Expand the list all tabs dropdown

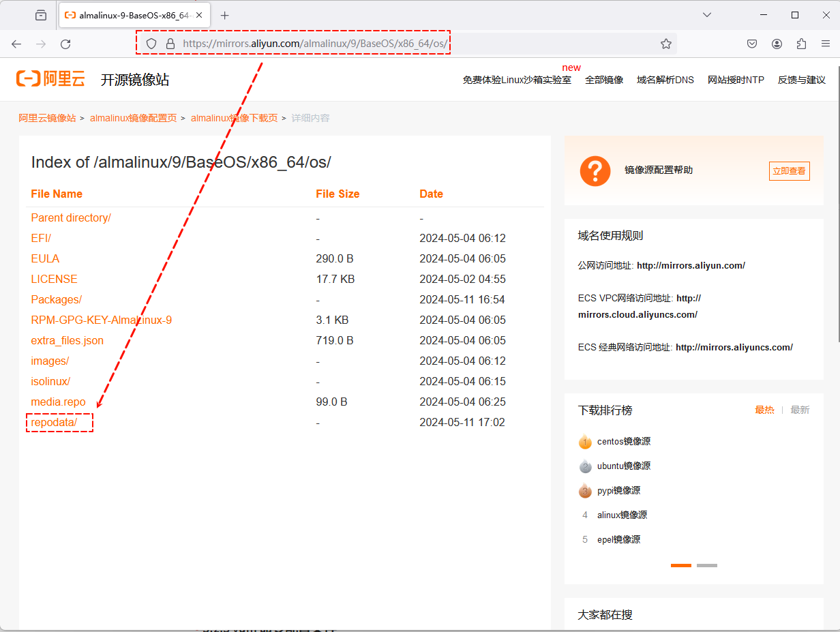707,15
